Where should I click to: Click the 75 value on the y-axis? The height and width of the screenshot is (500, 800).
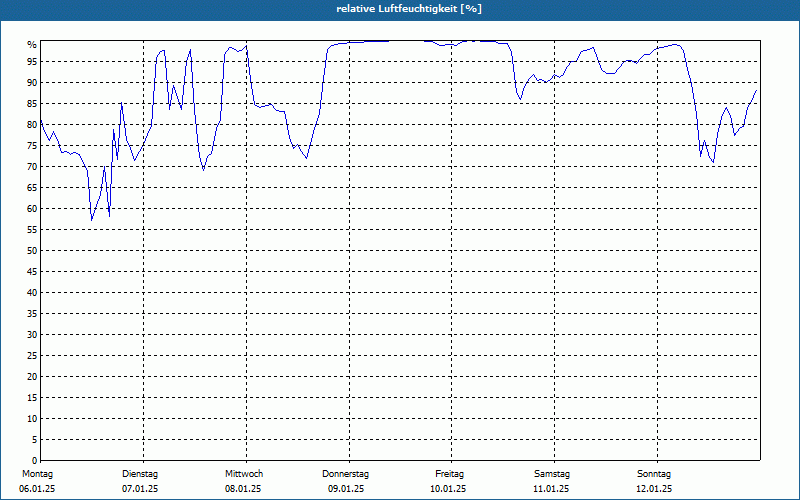(32, 146)
